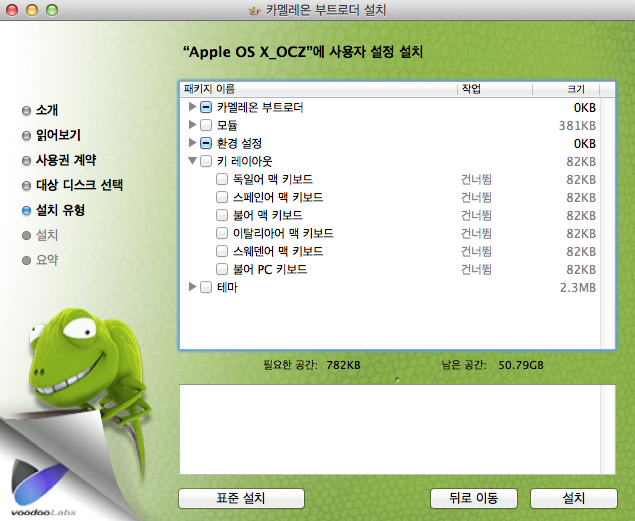Enable 불어 PC 키보드 checkbox

click(x=222, y=269)
